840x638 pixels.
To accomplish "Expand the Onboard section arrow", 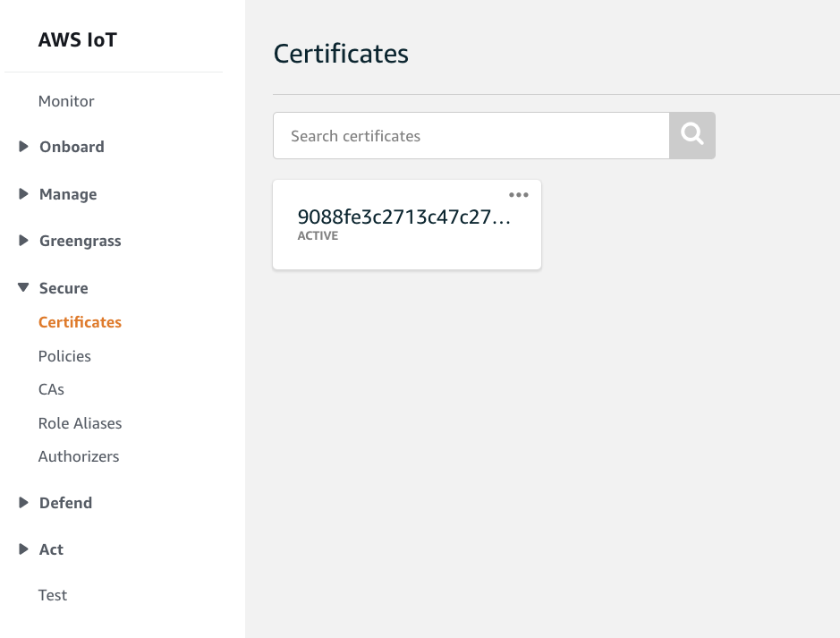I will tap(23, 146).
